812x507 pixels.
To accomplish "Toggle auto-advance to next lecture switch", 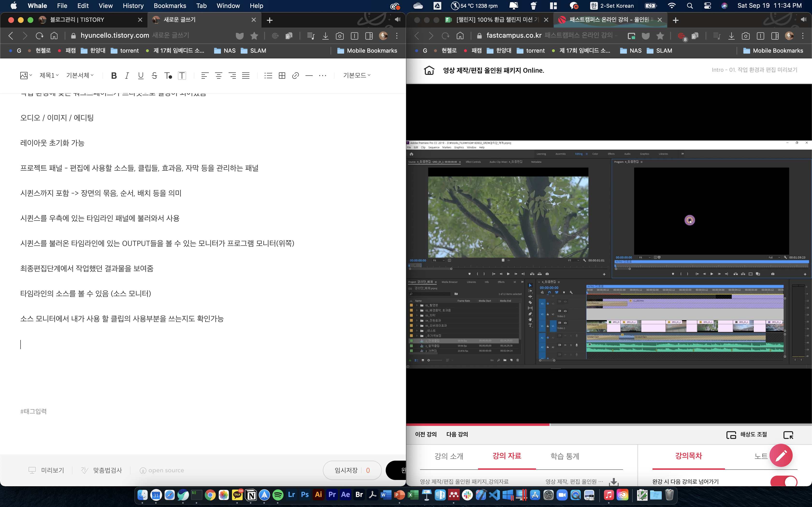I will pyautogui.click(x=783, y=482).
